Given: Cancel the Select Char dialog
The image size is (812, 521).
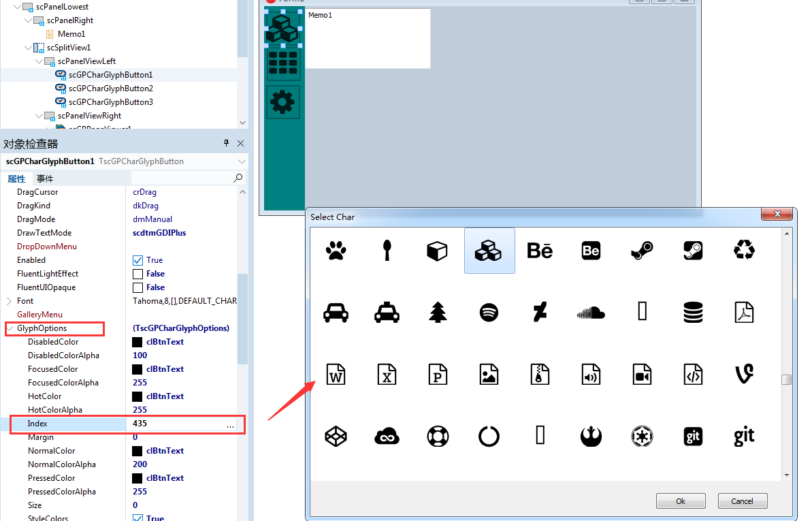Looking at the screenshot, I should tap(742, 501).
